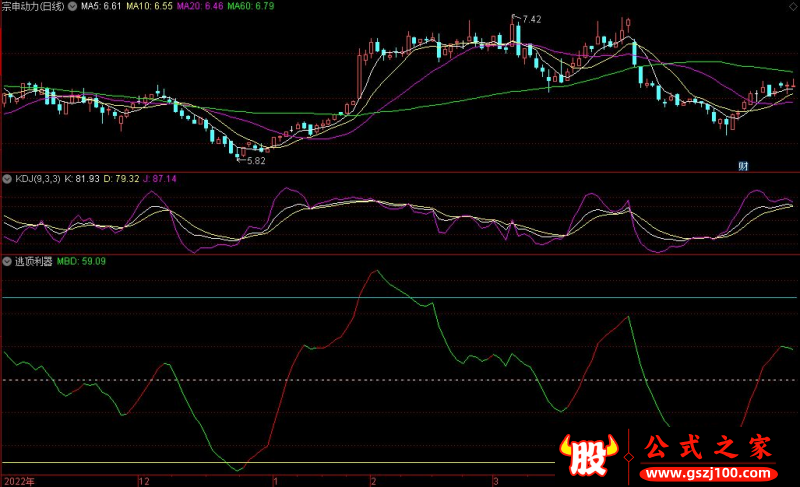Screen dimensions: 800x487
Task: Open the 宗申动力(日线) stock title
Action: [x=32, y=6]
